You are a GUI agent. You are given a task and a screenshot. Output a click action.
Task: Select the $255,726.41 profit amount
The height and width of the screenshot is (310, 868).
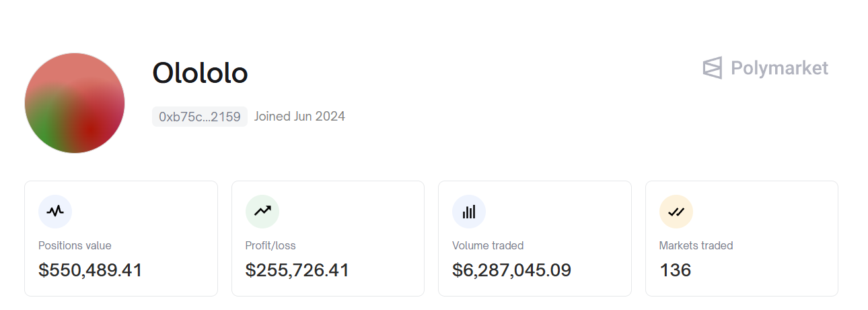(297, 270)
